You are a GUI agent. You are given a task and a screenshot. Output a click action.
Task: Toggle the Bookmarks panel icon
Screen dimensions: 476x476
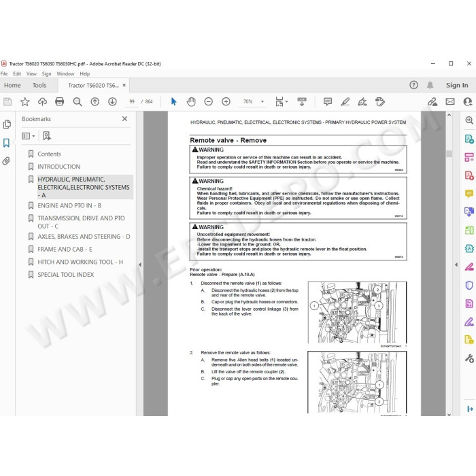pyautogui.click(x=6, y=143)
